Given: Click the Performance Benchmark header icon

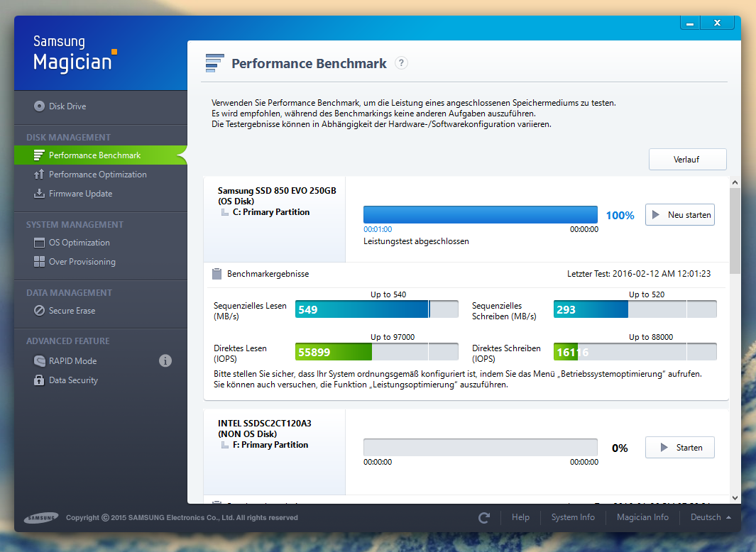Looking at the screenshot, I should coord(214,63).
